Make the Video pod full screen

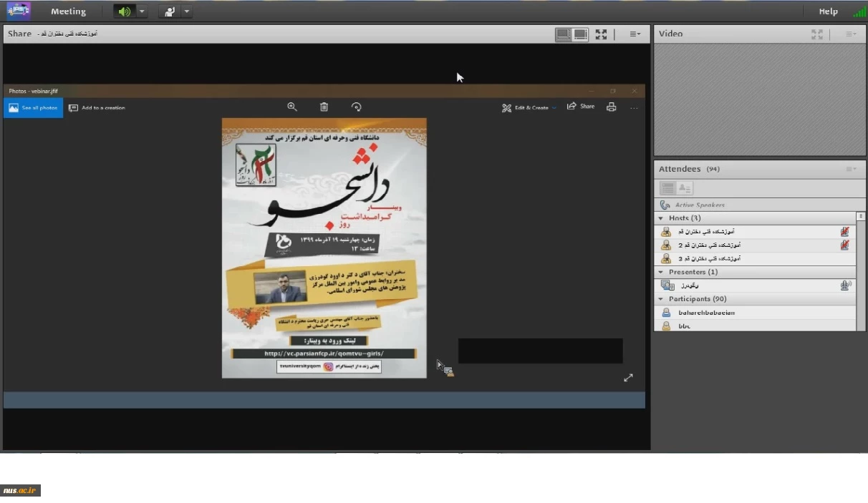[816, 34]
